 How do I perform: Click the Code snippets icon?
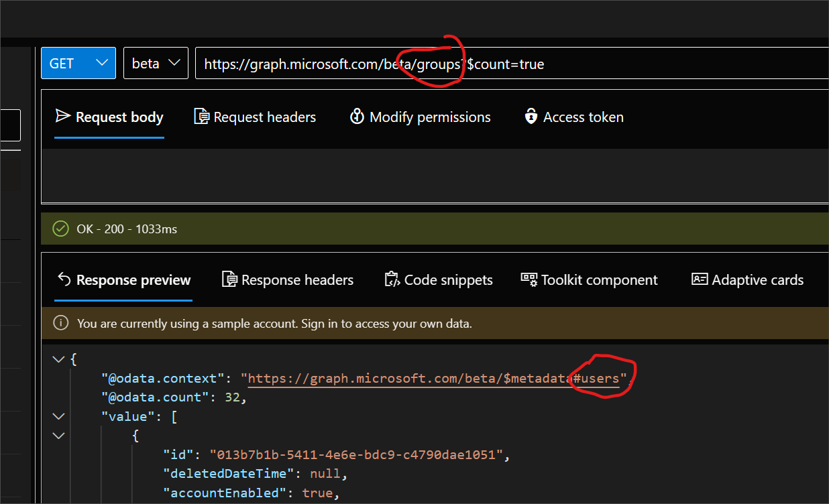click(392, 279)
